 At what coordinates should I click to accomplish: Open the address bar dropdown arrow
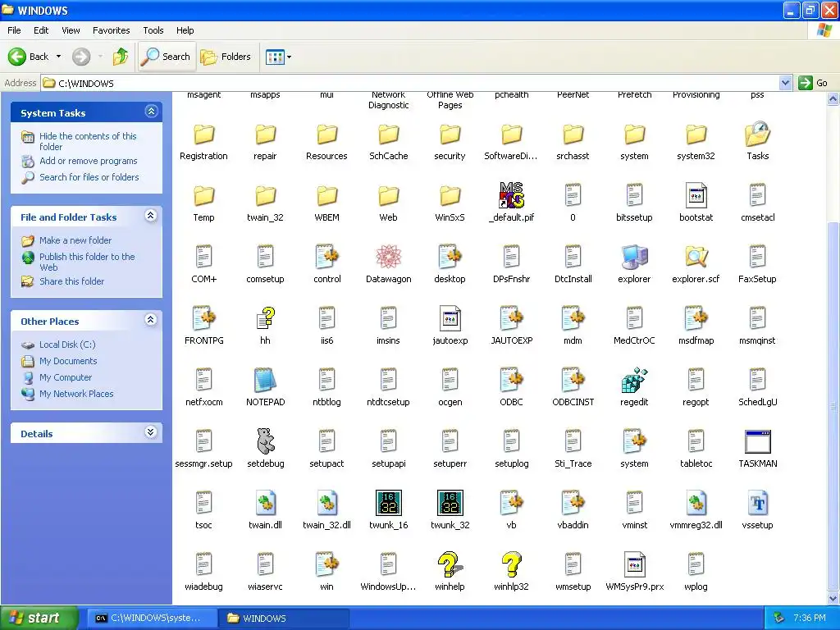pos(785,83)
